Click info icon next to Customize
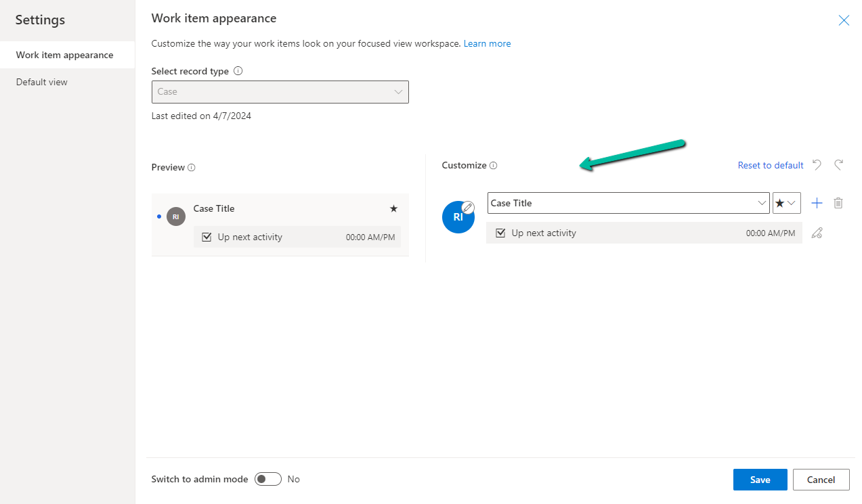This screenshot has width=862, height=504. tap(494, 166)
